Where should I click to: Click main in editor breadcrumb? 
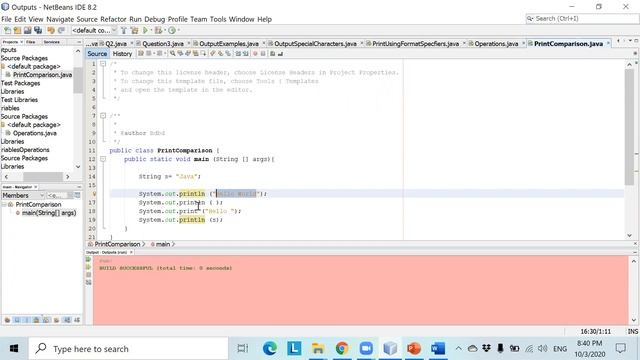[x=162, y=244]
